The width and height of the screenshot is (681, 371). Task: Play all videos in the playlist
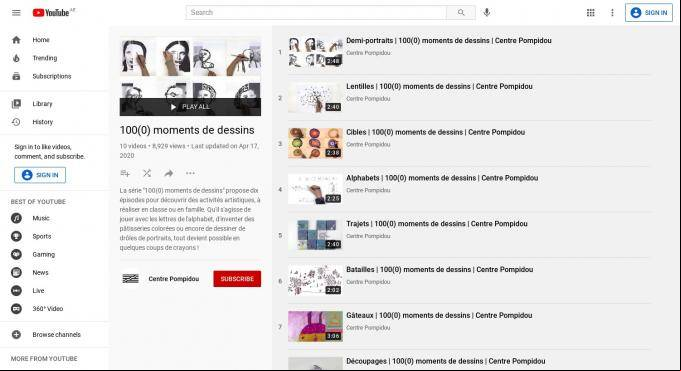[x=190, y=107]
